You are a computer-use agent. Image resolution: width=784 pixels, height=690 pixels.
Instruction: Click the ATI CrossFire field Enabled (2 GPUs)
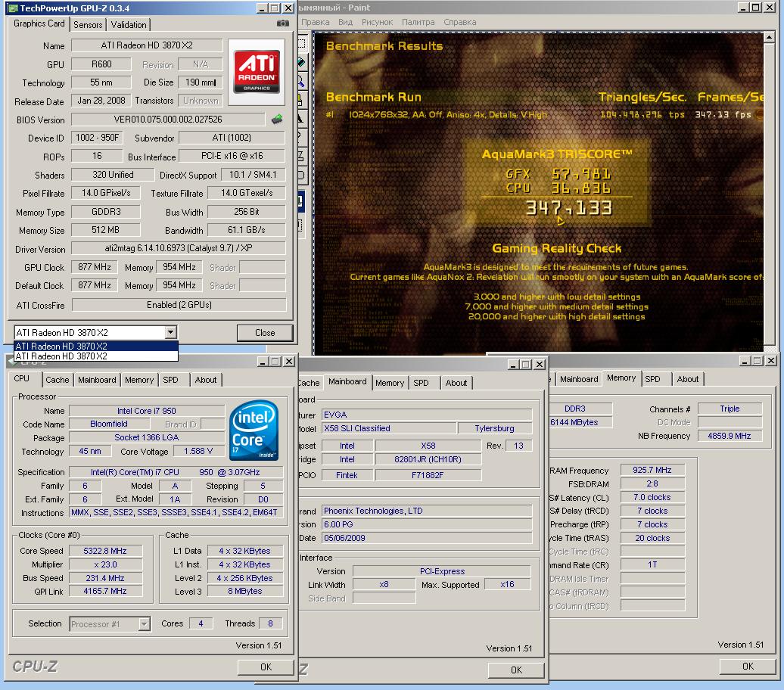pos(179,304)
